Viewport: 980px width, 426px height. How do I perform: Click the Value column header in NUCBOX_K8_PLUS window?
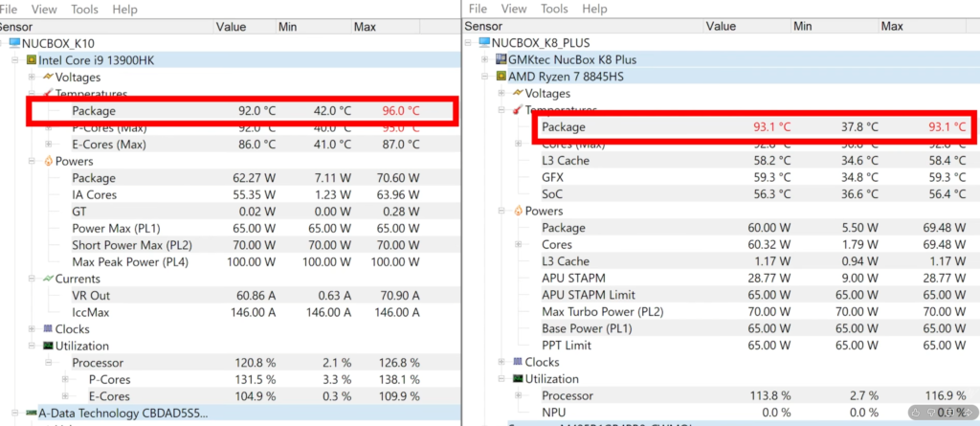tap(724, 26)
